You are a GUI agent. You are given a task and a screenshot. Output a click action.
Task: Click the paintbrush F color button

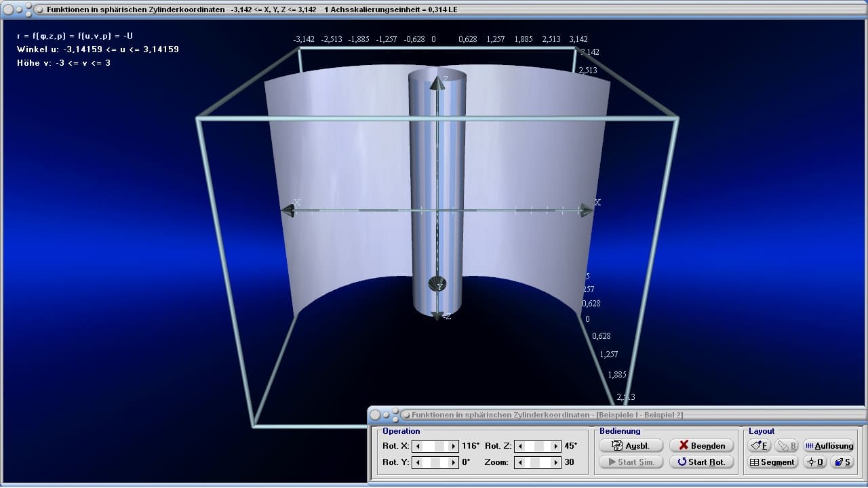click(759, 445)
